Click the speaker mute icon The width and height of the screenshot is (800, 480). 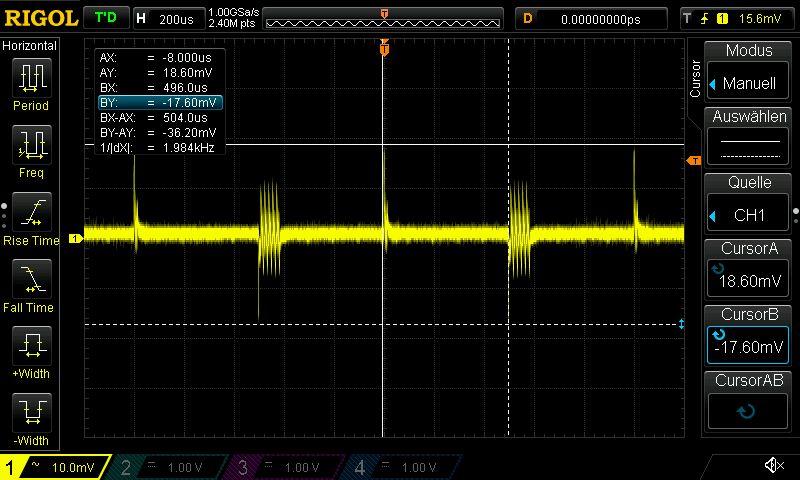[x=773, y=466]
